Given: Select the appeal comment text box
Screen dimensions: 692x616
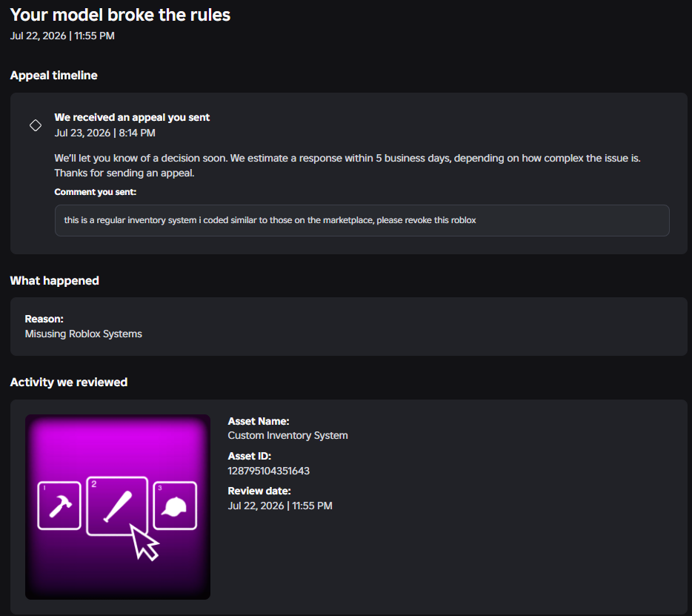Looking at the screenshot, I should (x=362, y=220).
